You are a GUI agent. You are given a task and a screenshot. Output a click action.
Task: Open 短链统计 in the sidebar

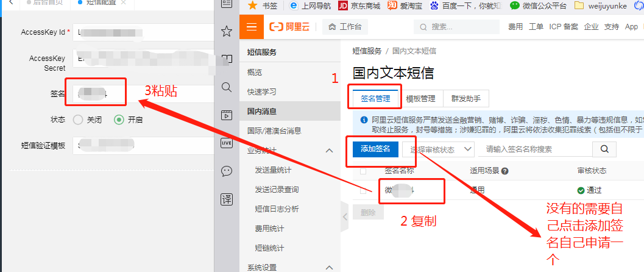pyautogui.click(x=269, y=248)
